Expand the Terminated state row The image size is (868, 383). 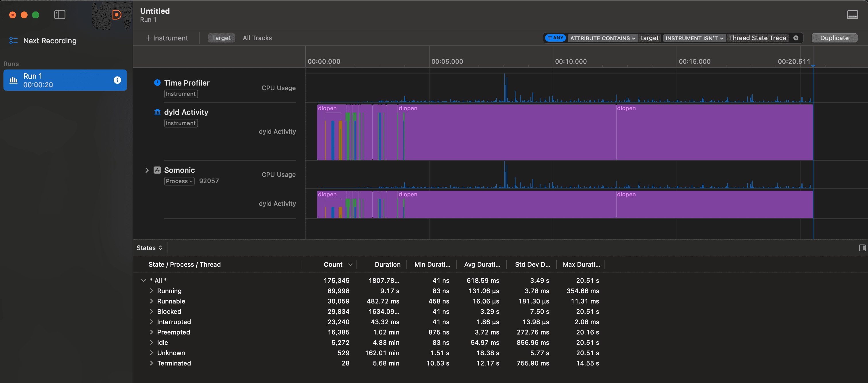coord(151,363)
